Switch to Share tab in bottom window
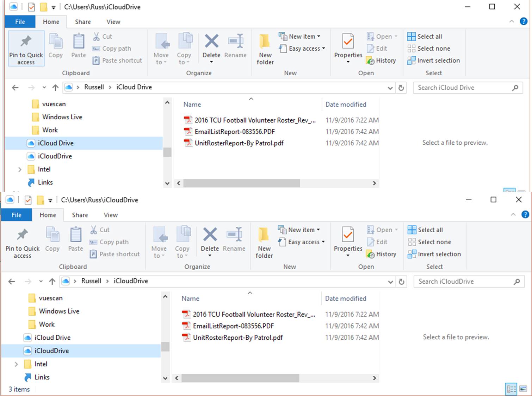 point(80,215)
